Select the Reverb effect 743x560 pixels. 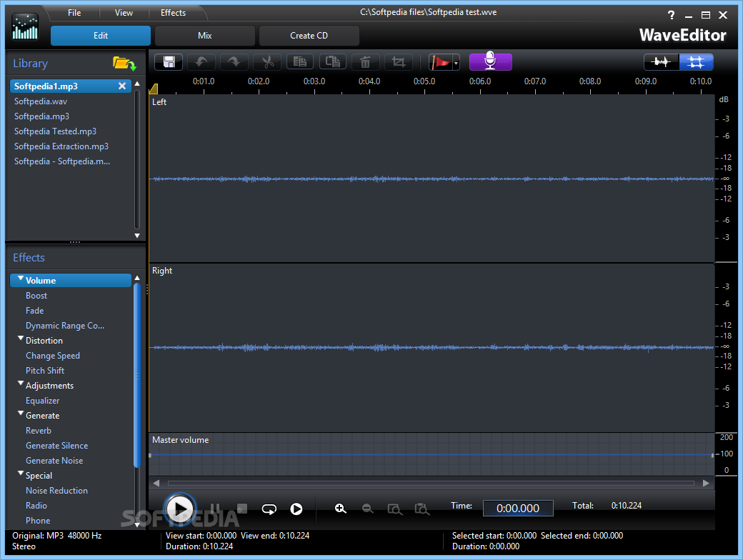(x=39, y=431)
